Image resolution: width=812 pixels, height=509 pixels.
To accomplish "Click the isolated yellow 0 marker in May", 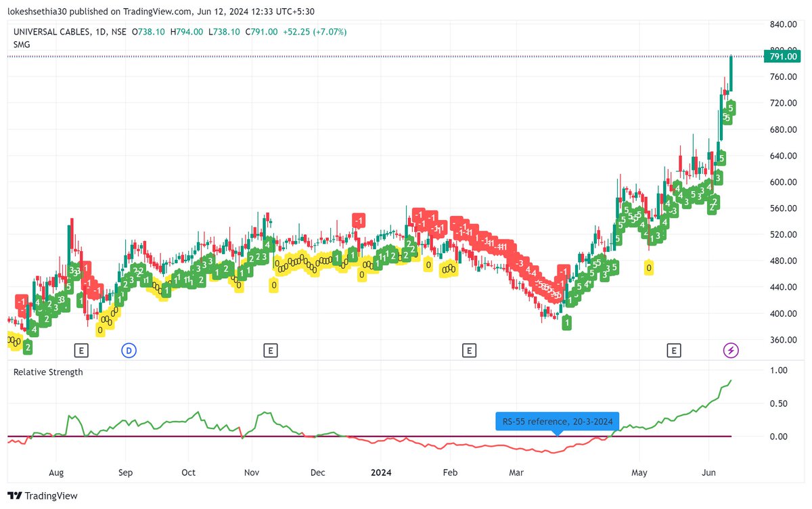I will [649, 268].
